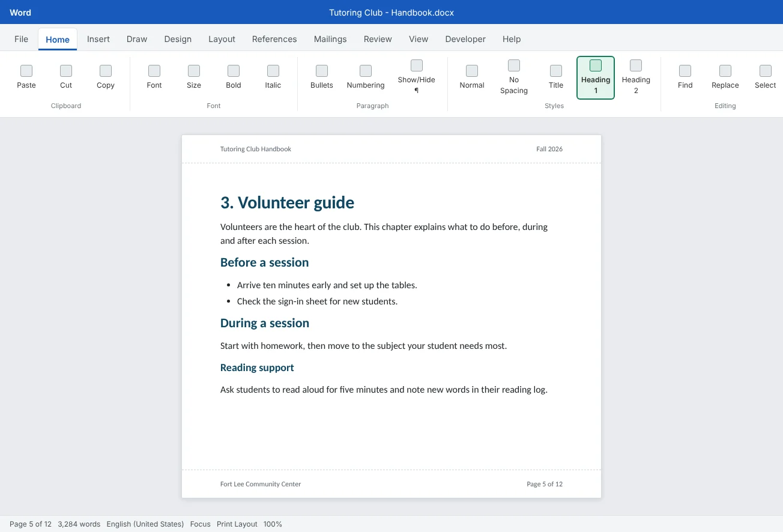Image resolution: width=783 pixels, height=532 pixels.
Task: Switch to the Developer tab
Action: 465,39
